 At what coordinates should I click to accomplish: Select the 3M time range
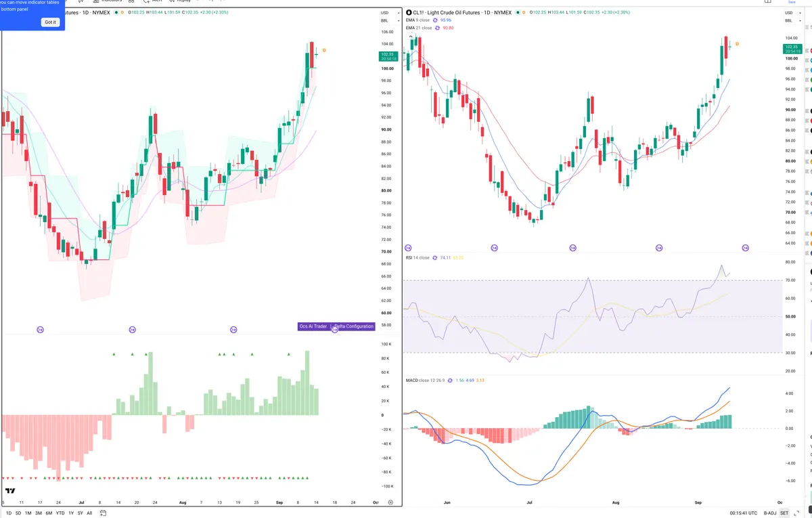click(x=39, y=513)
